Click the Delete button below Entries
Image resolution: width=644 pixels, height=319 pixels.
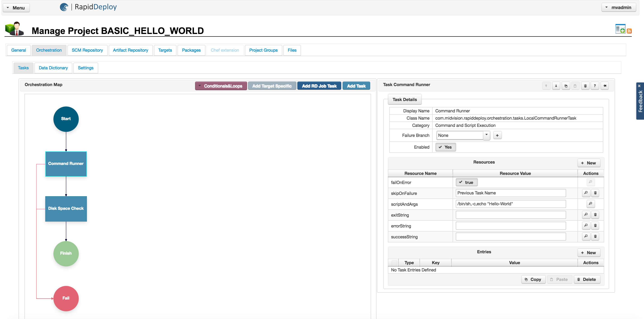[587, 279]
